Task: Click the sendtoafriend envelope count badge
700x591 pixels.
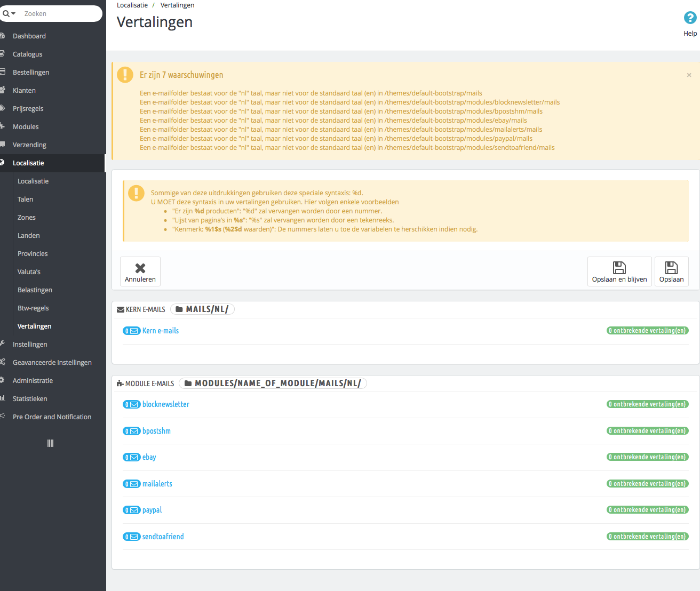Action: tap(132, 537)
